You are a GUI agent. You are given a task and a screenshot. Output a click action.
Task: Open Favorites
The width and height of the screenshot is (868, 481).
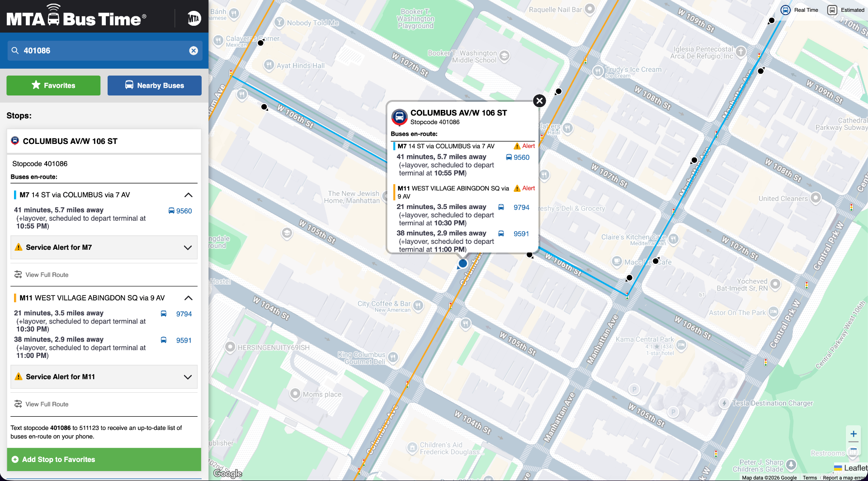pyautogui.click(x=53, y=86)
